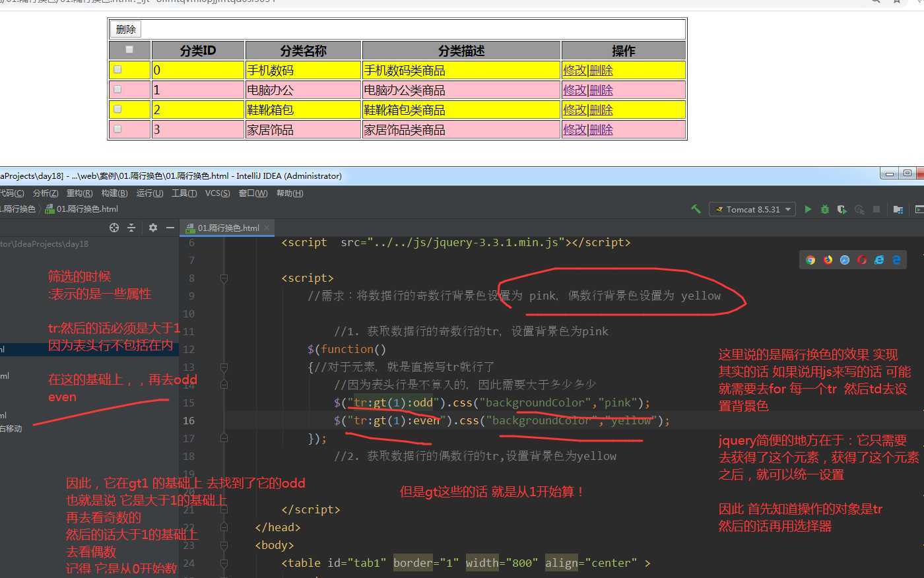This screenshot has width=924, height=578.
Task: Click the 修改 link in the 电脑办公 row
Action: click(x=575, y=90)
